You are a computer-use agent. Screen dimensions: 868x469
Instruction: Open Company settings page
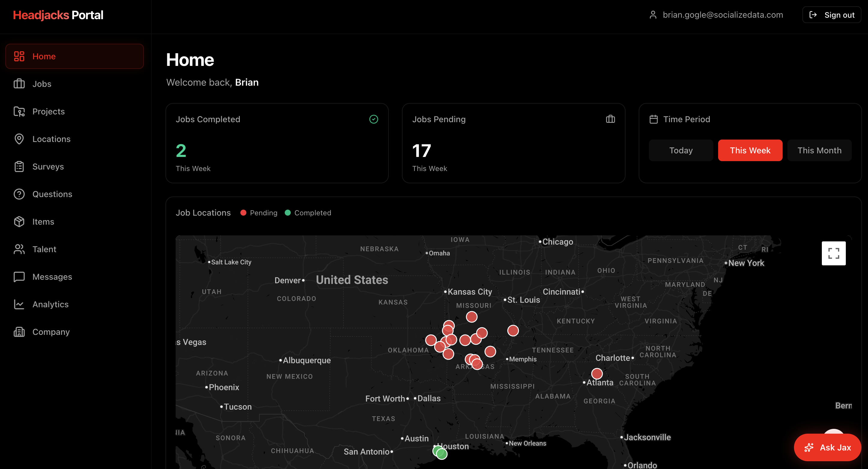74,332
